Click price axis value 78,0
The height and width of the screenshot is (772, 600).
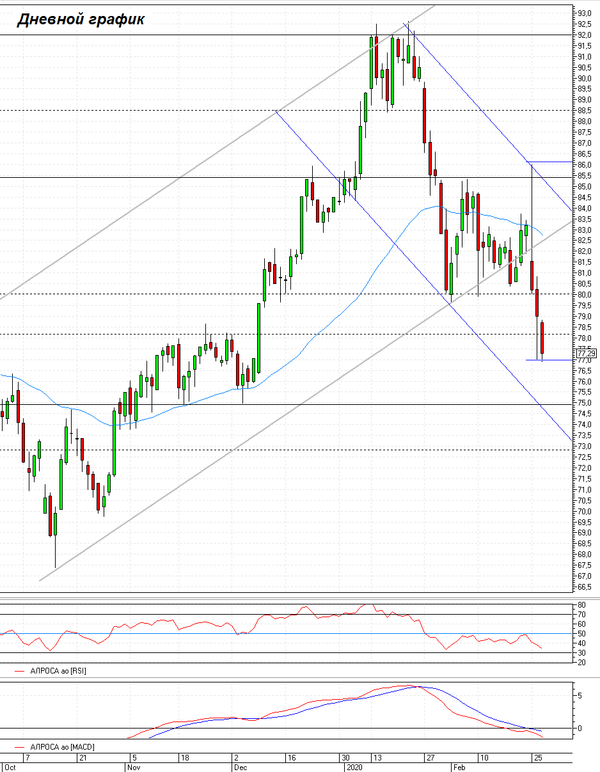tap(585, 338)
